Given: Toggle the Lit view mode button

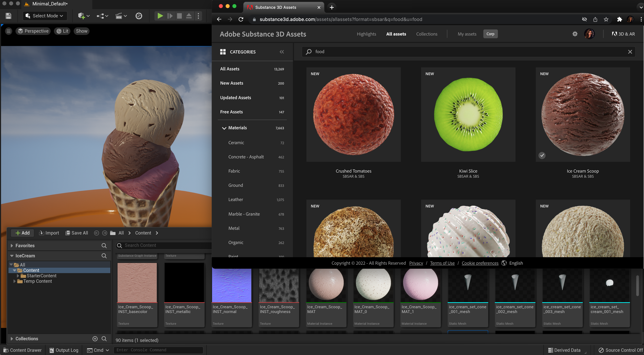Looking at the screenshot, I should (63, 31).
